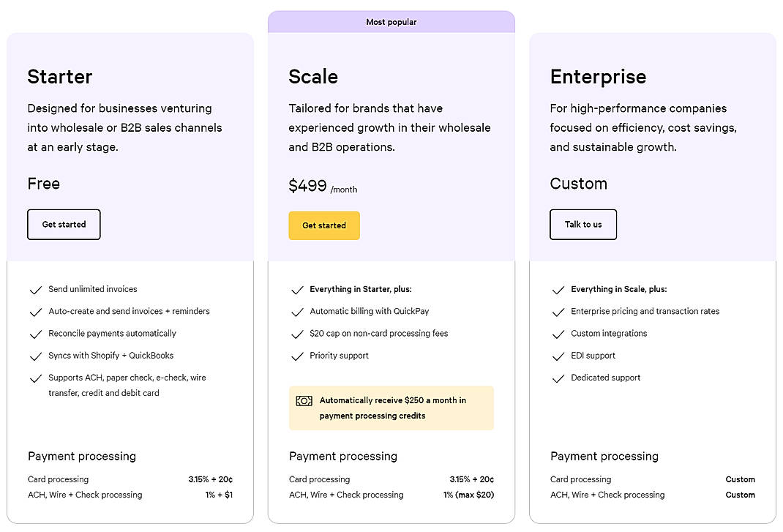
Task: Click the Starter plan heading
Action: [x=60, y=77]
